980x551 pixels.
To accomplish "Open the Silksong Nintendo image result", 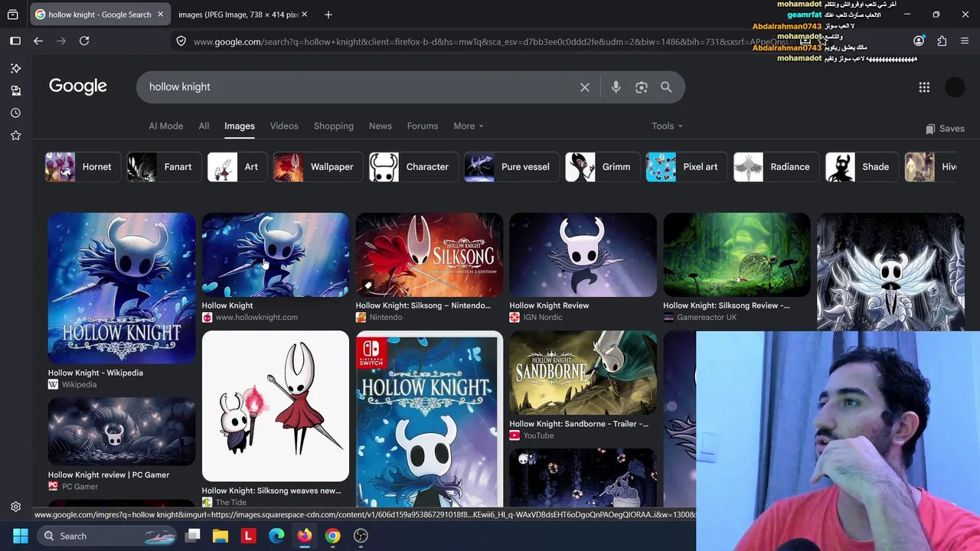I will 430,255.
